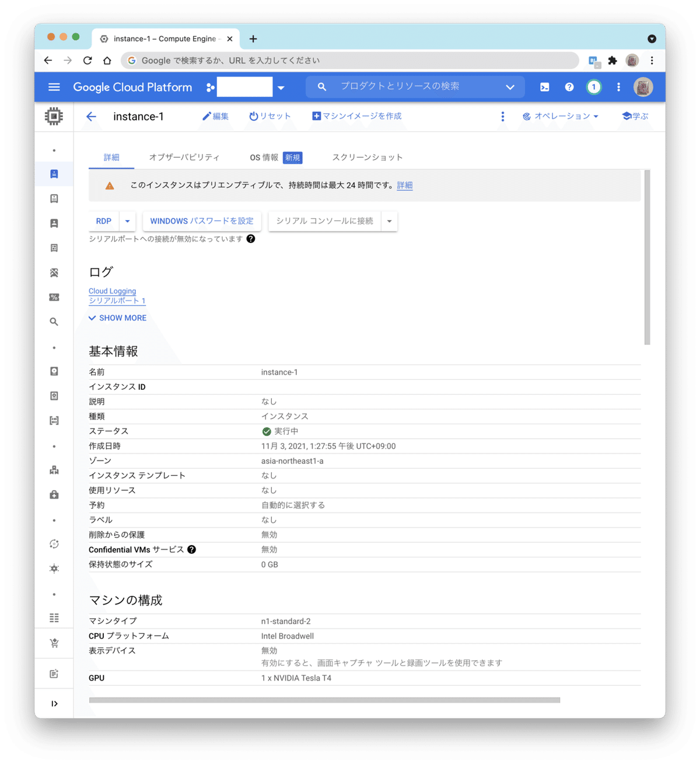700x764 pixels.
Task: Open the オペレーション dropdown
Action: (560, 116)
